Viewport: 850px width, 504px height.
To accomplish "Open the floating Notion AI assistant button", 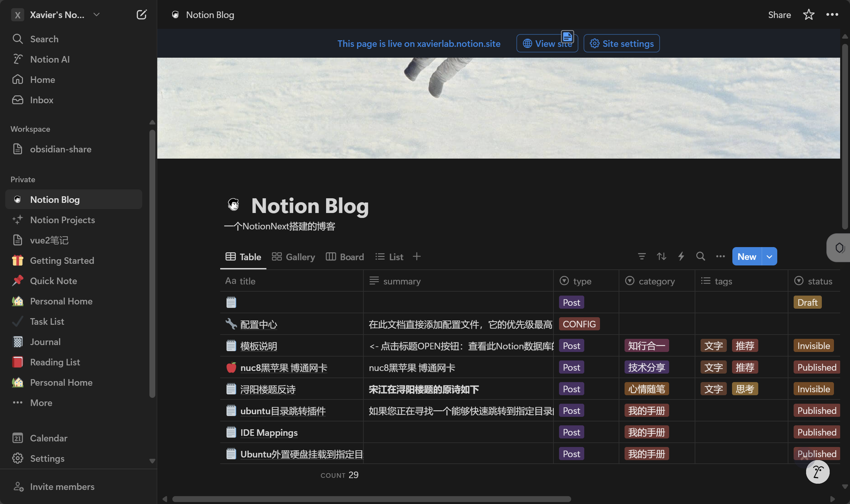I will tap(818, 472).
